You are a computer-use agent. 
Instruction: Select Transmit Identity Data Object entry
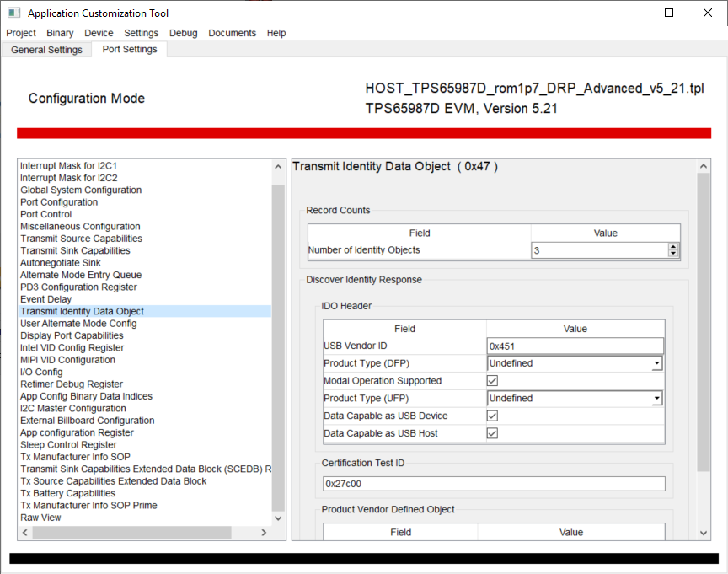pyautogui.click(x=145, y=311)
